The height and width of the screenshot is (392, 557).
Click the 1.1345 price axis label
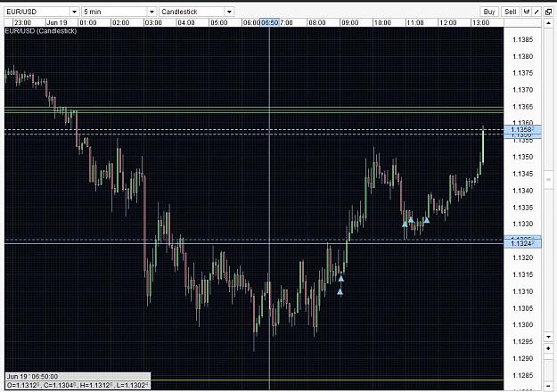(x=523, y=174)
